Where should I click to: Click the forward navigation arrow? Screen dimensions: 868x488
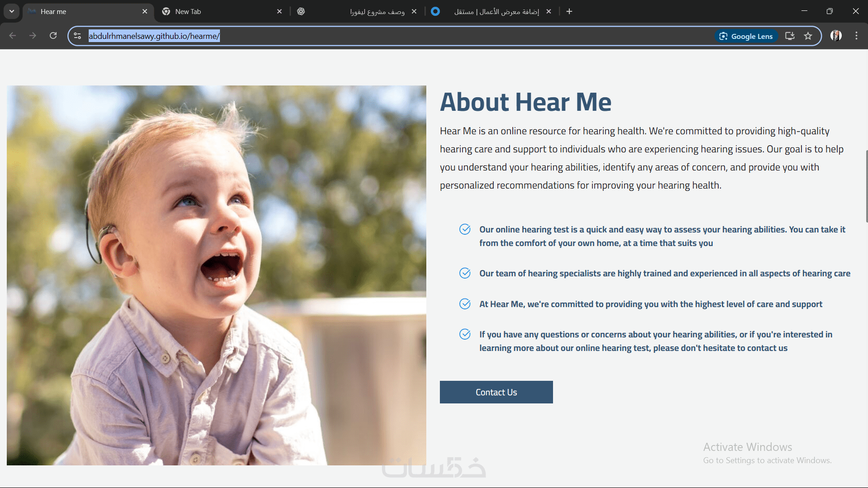pyautogui.click(x=33, y=36)
